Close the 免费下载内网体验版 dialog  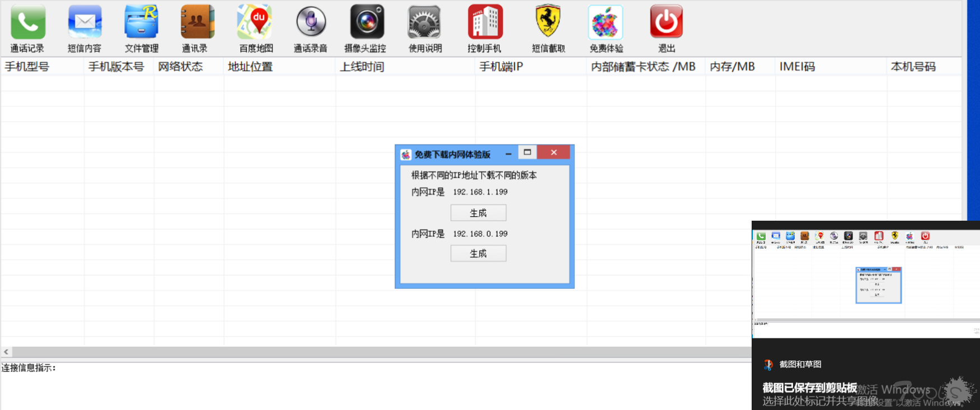(x=554, y=152)
